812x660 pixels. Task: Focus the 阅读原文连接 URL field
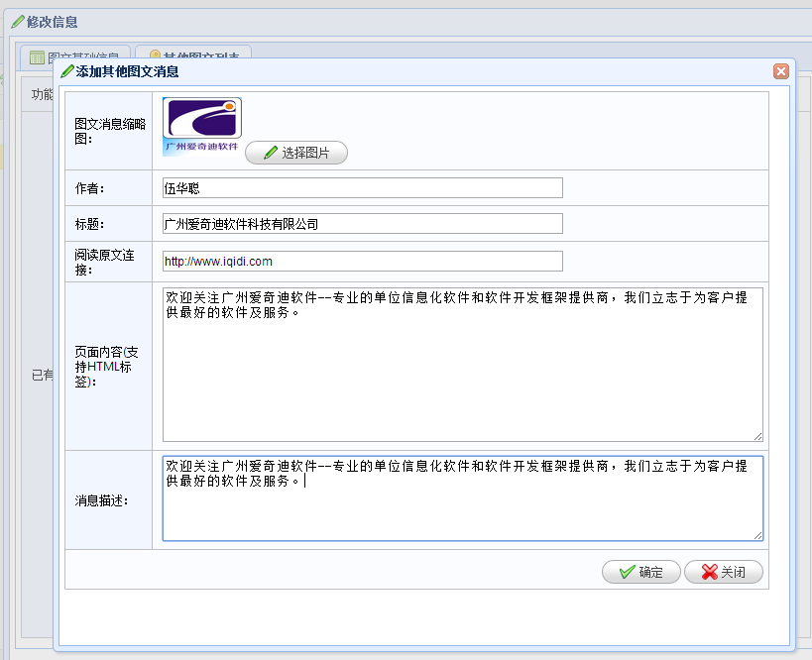(363, 261)
